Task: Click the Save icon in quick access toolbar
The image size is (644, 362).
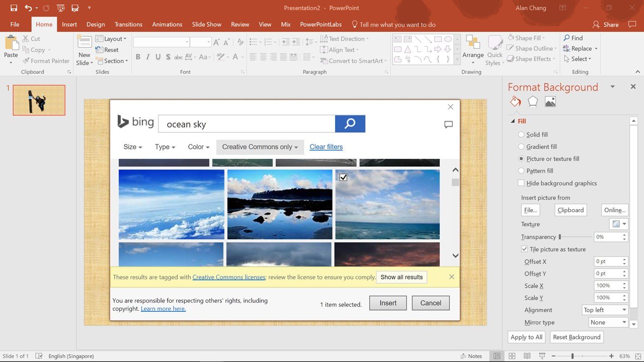Action: 14,8
